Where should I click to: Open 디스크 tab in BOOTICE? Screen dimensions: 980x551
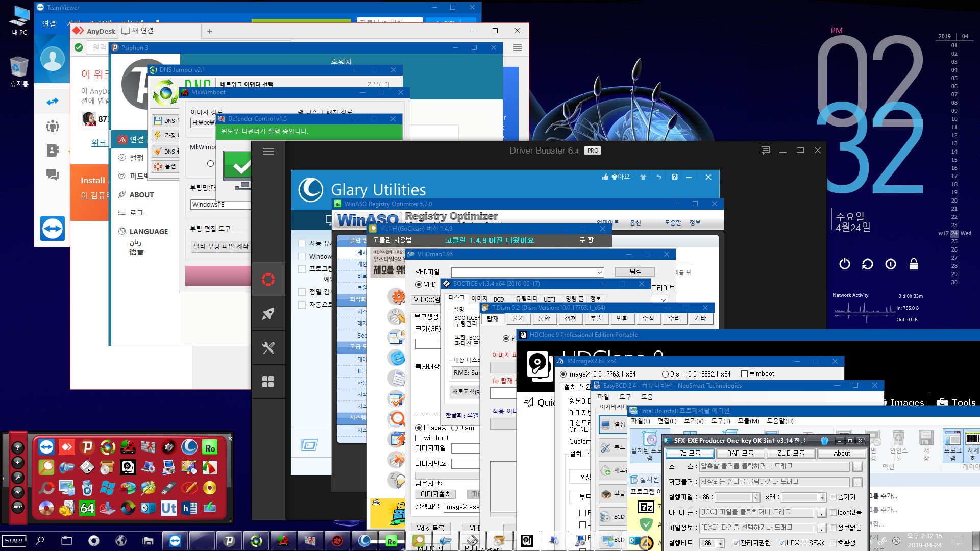[x=456, y=298]
